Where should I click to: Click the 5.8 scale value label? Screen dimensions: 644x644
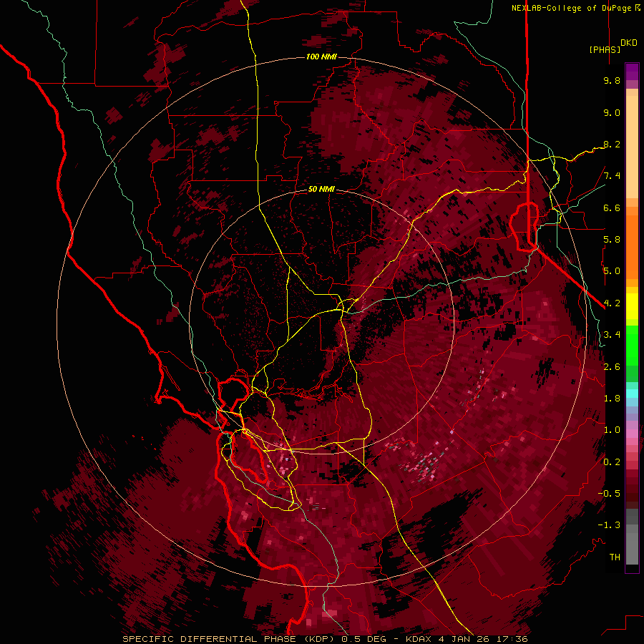(612, 240)
